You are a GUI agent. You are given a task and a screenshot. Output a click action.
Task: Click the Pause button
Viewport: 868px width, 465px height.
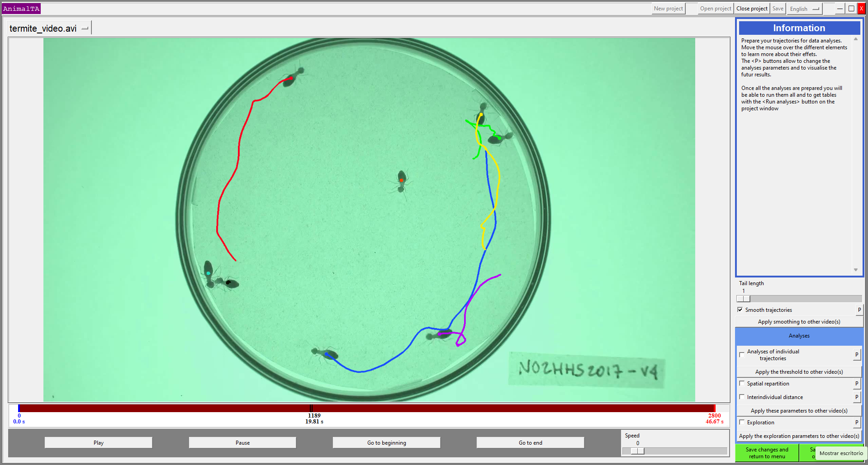coord(242,443)
